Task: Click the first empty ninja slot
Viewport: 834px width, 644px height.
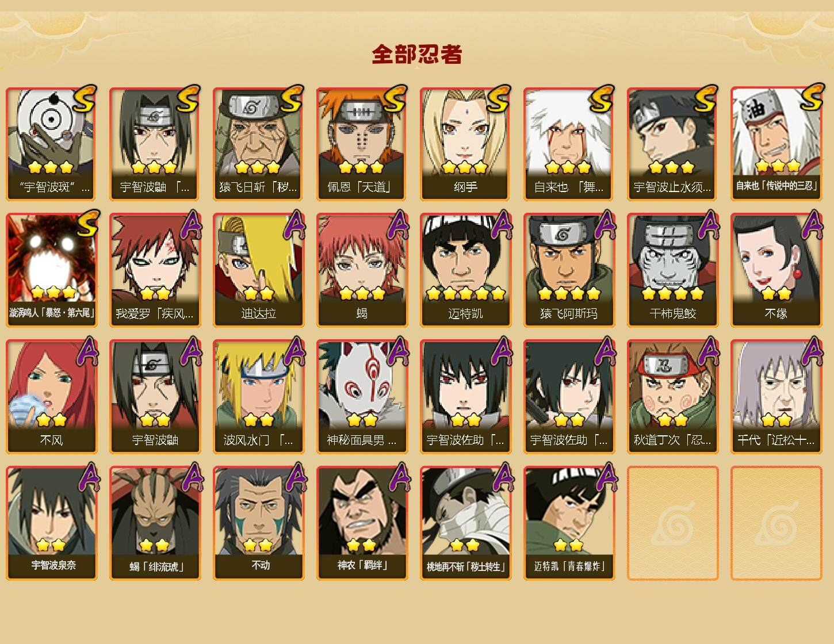Action: [x=672, y=523]
